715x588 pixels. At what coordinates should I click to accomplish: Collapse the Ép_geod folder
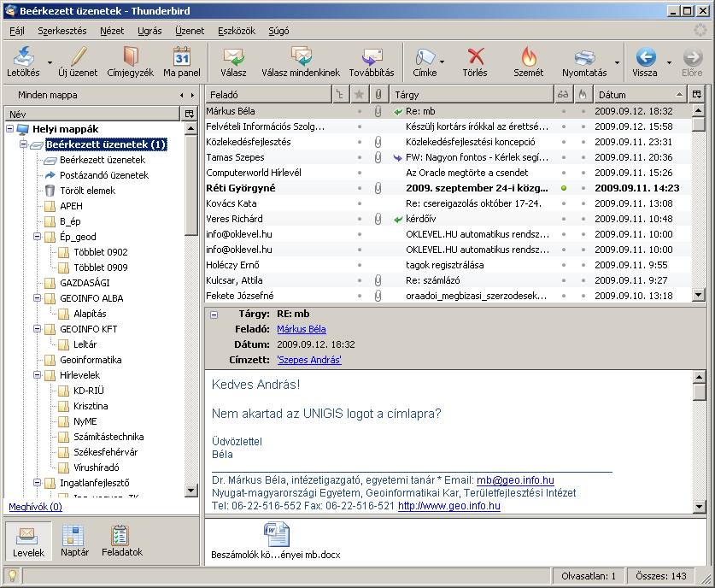(x=38, y=236)
